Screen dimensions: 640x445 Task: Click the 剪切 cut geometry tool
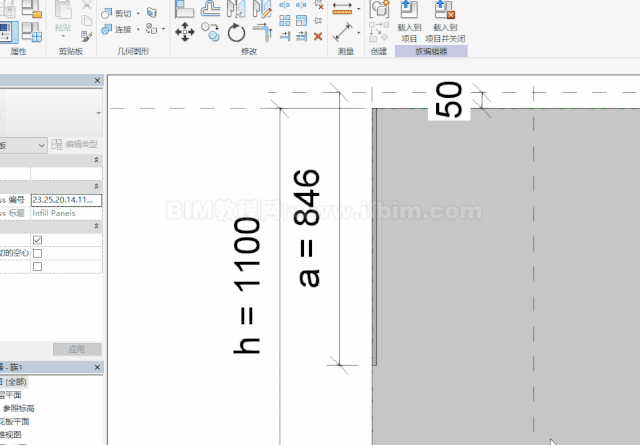tap(116, 13)
